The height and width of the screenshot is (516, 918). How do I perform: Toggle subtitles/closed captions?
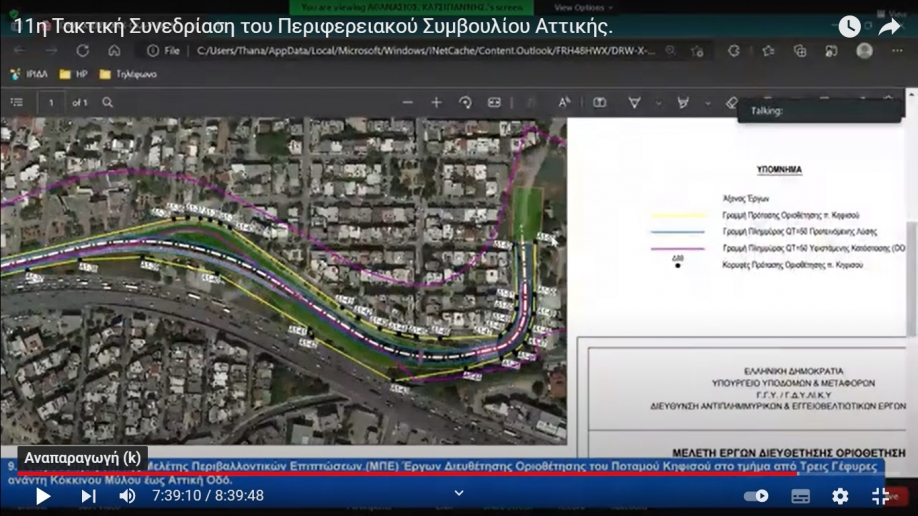click(800, 496)
